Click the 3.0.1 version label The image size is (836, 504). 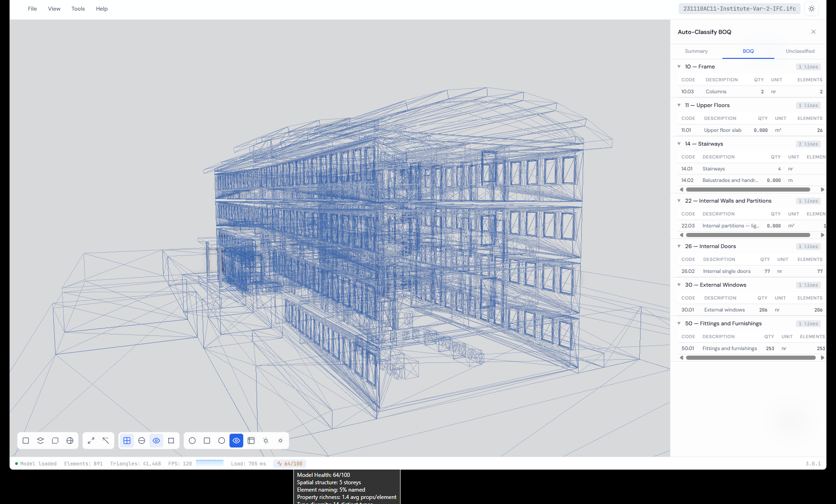pyautogui.click(x=813, y=464)
